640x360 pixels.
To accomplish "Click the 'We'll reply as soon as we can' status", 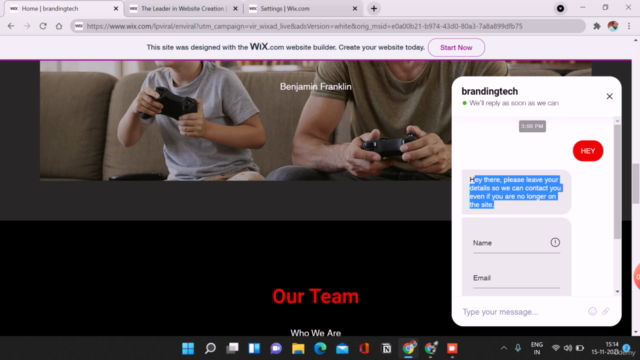I will 514,103.
